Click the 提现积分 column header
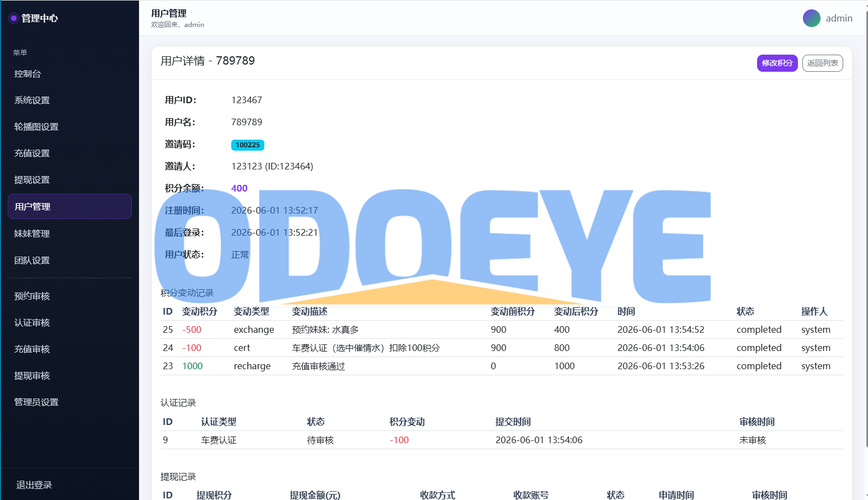The height and width of the screenshot is (500, 868). 214,495
